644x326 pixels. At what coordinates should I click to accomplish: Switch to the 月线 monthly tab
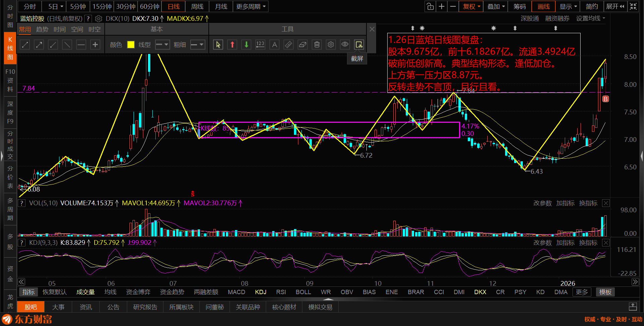(x=221, y=6)
